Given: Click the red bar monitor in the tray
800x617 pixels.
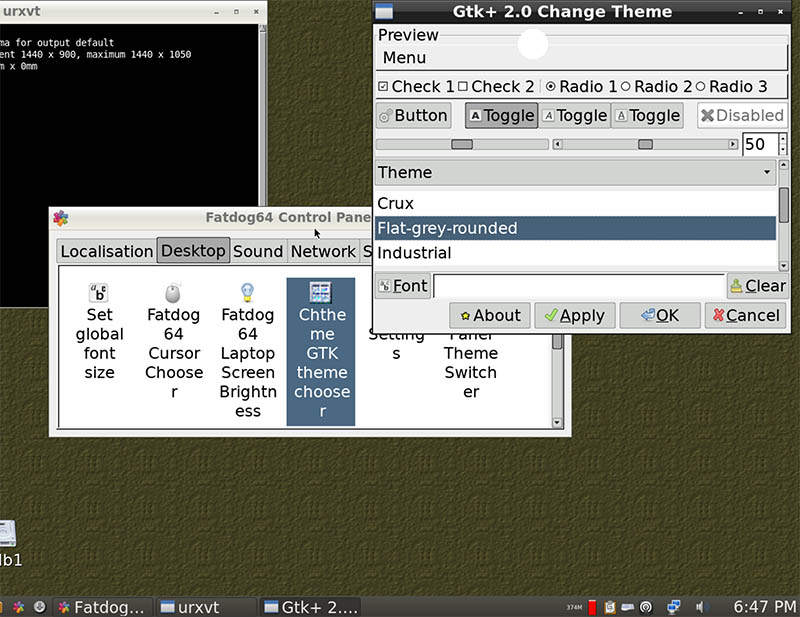Looking at the screenshot, I should [x=592, y=607].
